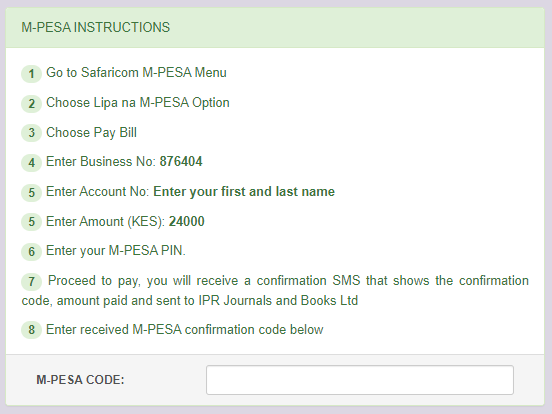This screenshot has height=414, width=552.
Task: Click the step 8 number badge
Action: [x=31, y=330]
